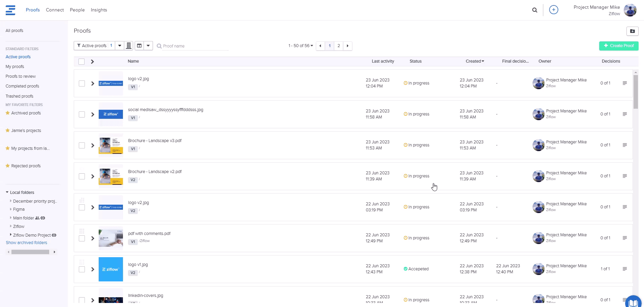
Task: Click the add new folder icon
Action: [x=632, y=31]
